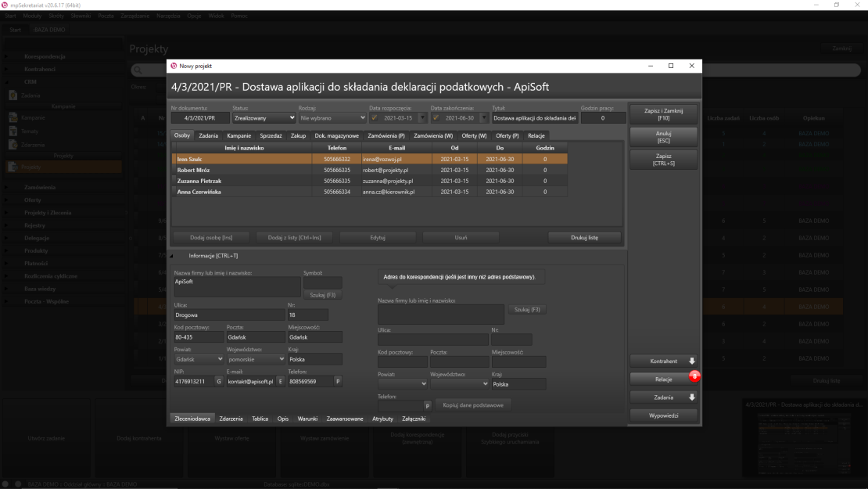Click the down arrow on the Kontrahent button
The width and height of the screenshot is (868, 489).
pyautogui.click(x=690, y=361)
